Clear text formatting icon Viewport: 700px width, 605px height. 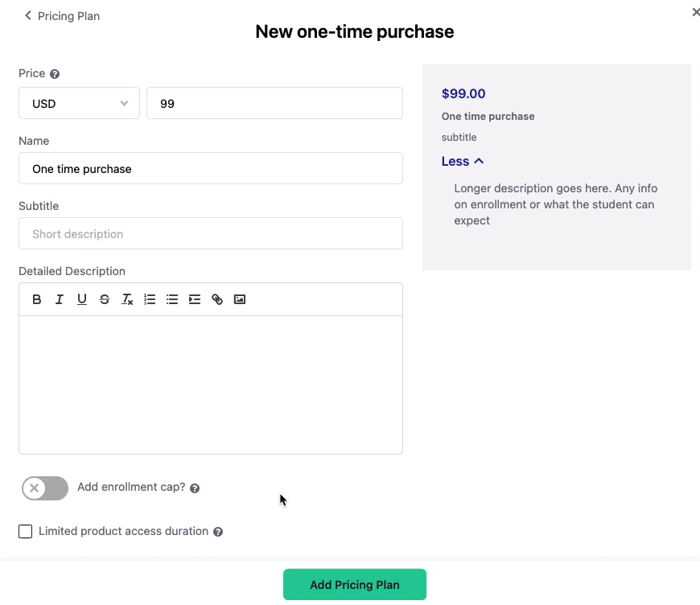(x=127, y=299)
